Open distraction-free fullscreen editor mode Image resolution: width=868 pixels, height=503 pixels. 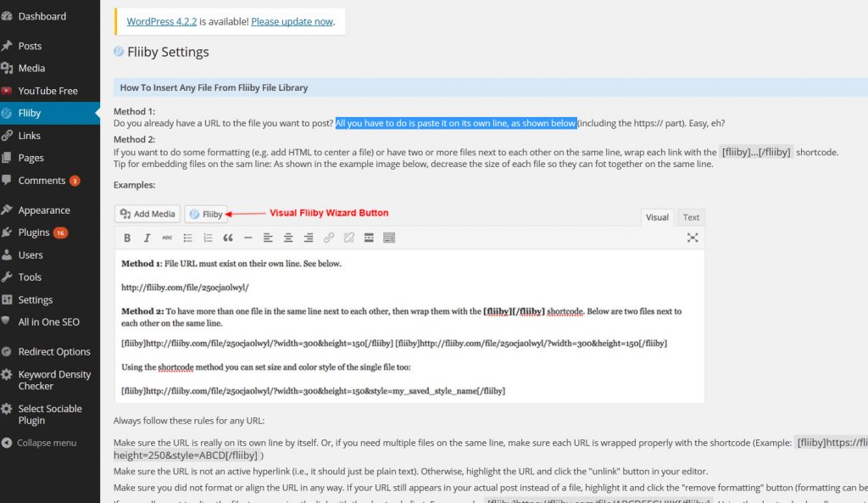[692, 238]
